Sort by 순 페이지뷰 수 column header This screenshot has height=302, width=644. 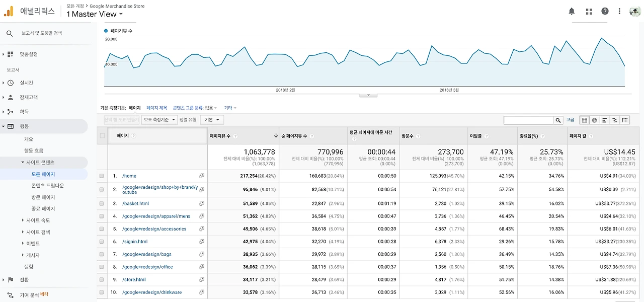[x=294, y=136]
